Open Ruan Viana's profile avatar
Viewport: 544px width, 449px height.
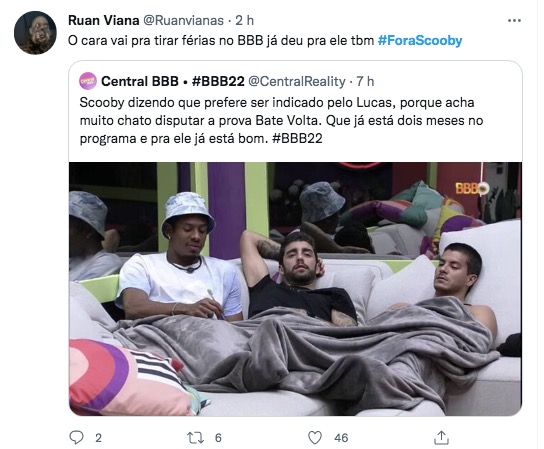(x=35, y=33)
